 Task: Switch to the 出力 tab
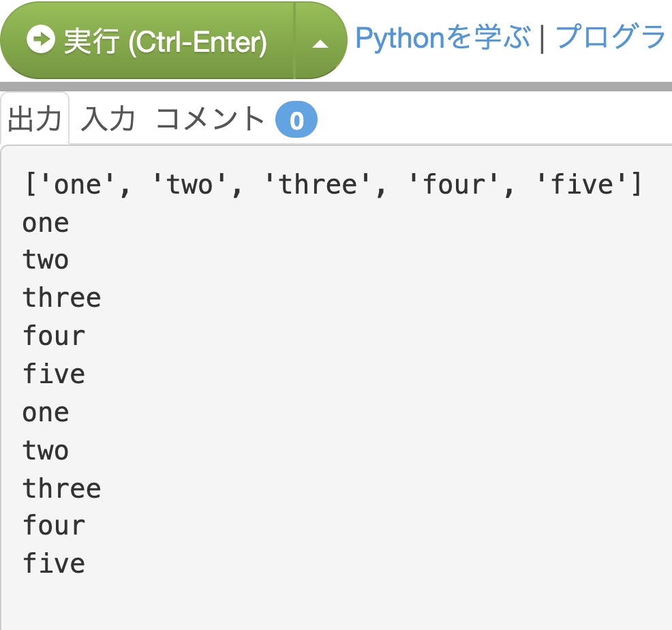coord(35,119)
